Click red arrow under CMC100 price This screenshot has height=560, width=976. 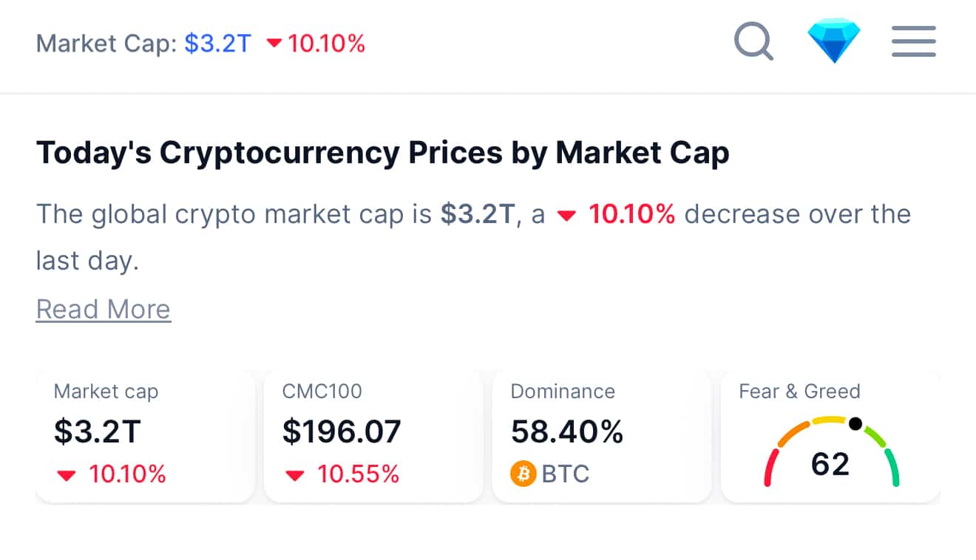295,475
